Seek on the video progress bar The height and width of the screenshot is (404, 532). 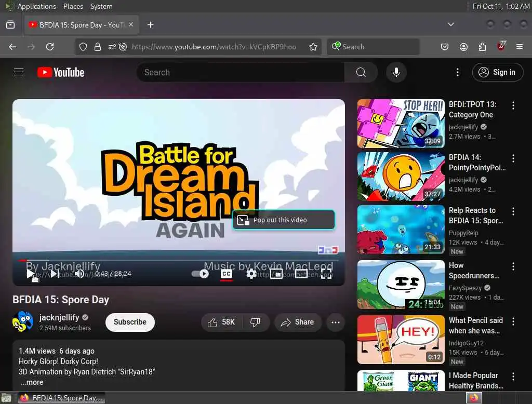[179, 261]
